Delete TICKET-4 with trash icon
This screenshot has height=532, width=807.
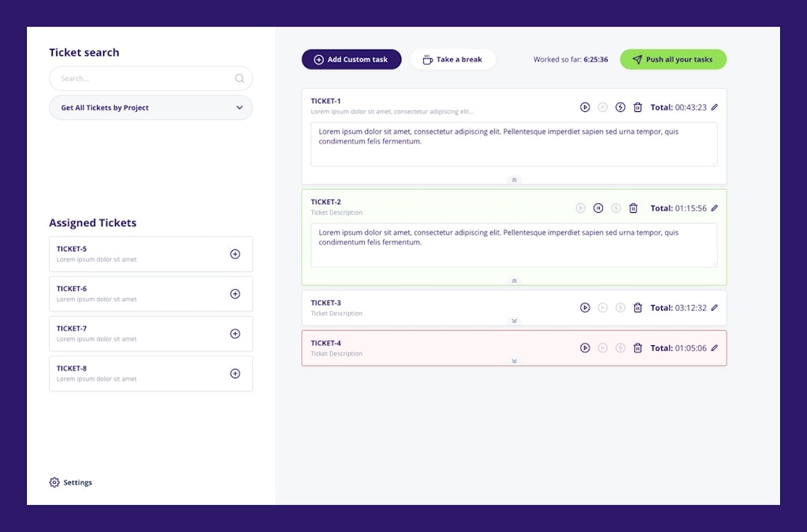click(638, 348)
